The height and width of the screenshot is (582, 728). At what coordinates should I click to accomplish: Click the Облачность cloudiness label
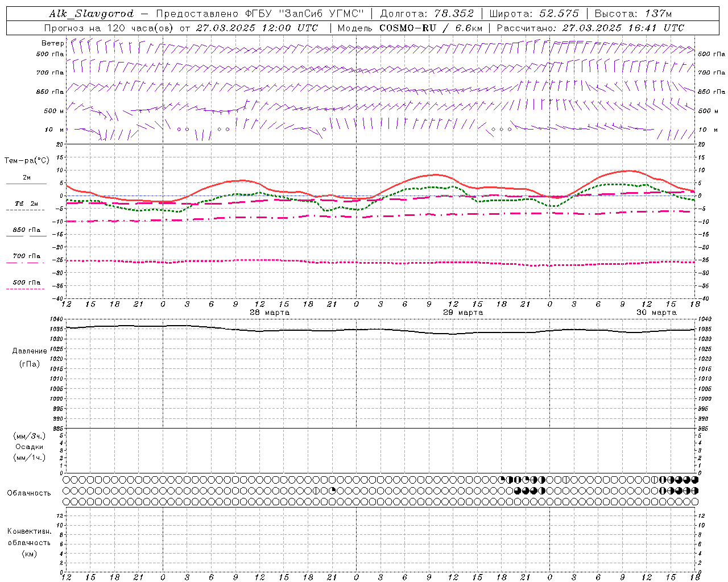click(x=29, y=493)
